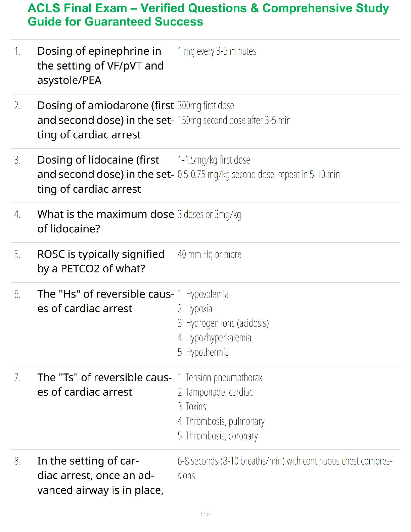
Task: Click the "300mg first dose" answer line
Action: tap(205, 106)
